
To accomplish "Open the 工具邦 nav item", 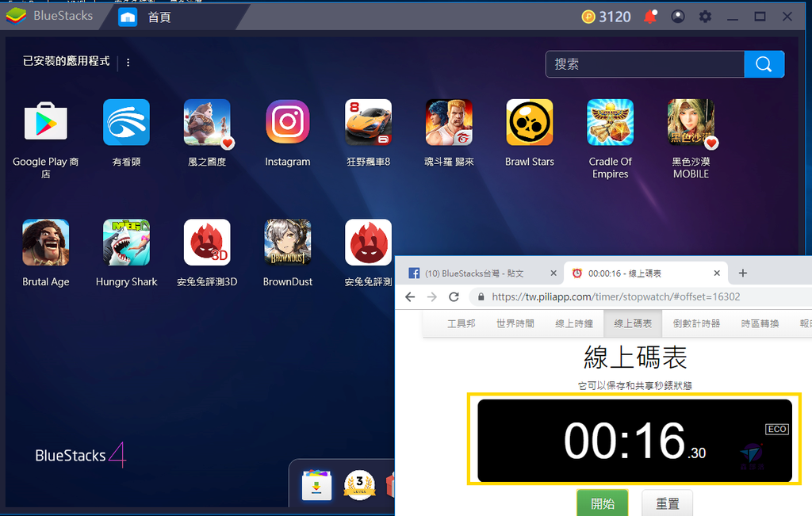I will pos(461,323).
